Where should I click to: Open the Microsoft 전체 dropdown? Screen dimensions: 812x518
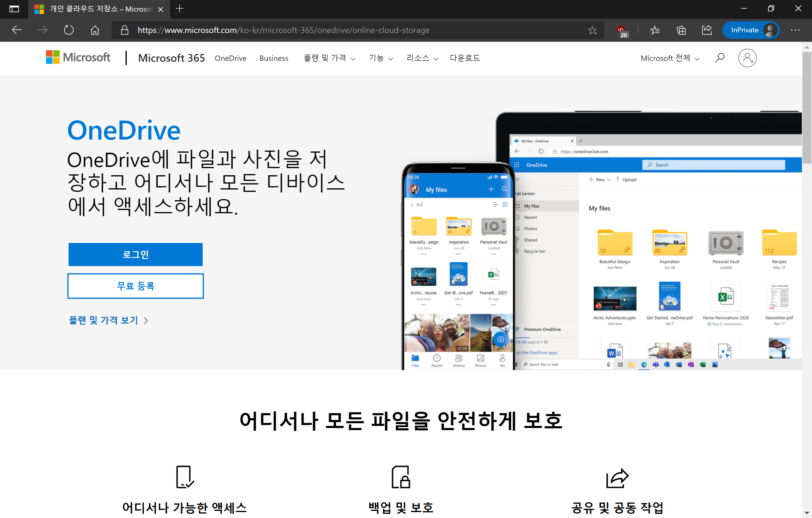670,58
